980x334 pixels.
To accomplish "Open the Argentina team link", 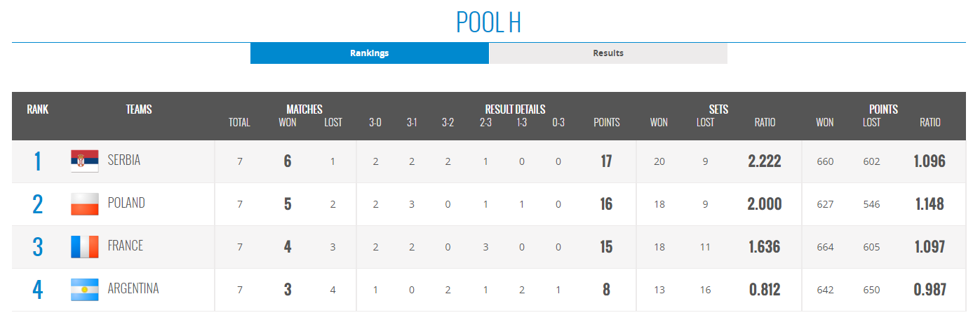I will 133,289.
